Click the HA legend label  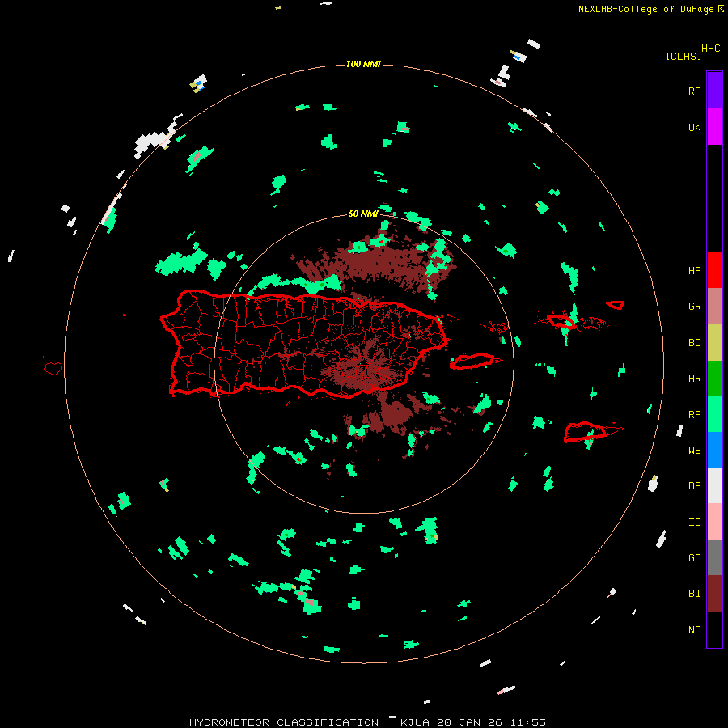tap(694, 270)
